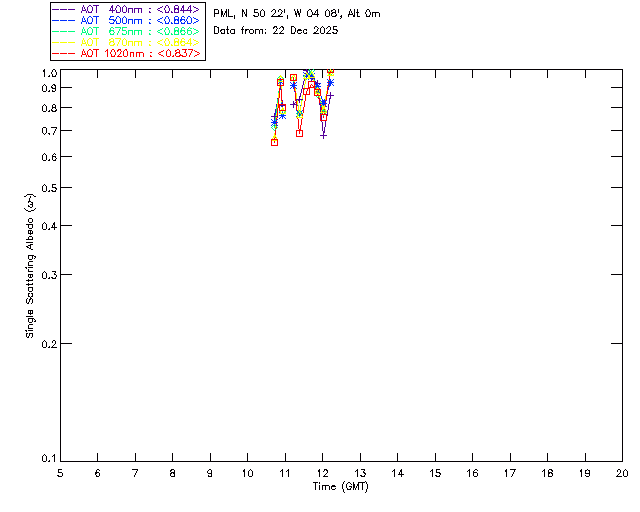Image resolution: width=640 pixels, height=512 pixels.
Task: Click the 0.1 label on the y-axis
Action: click(49, 459)
